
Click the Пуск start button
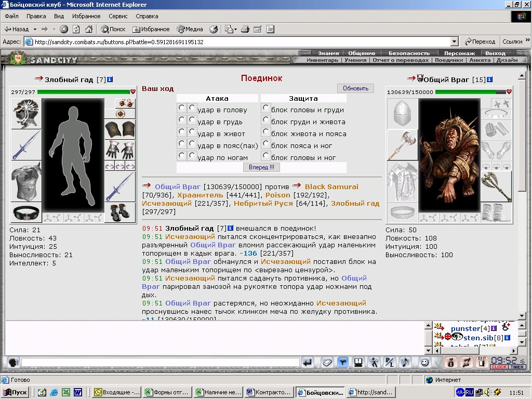15,393
